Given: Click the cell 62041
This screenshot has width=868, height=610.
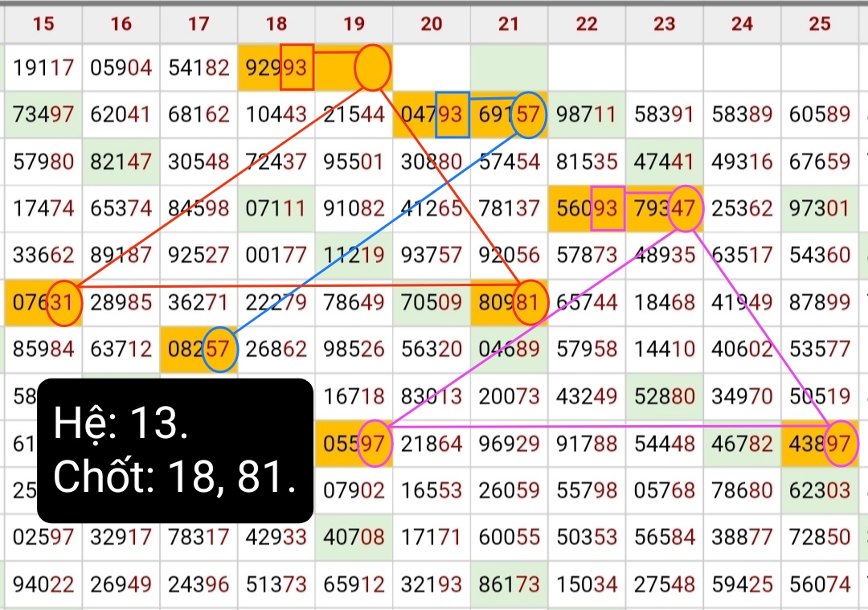Looking at the screenshot, I should 121,115.
